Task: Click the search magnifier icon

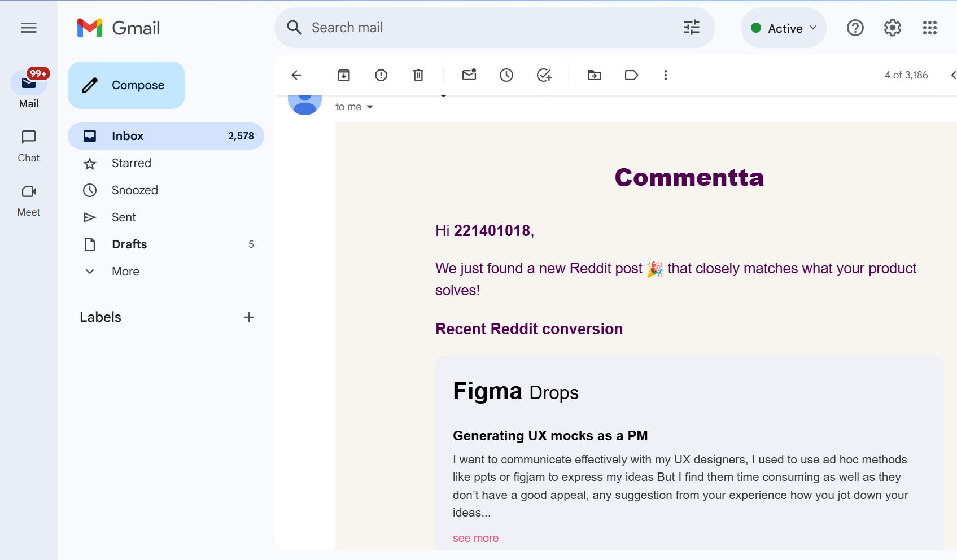Action: [294, 27]
